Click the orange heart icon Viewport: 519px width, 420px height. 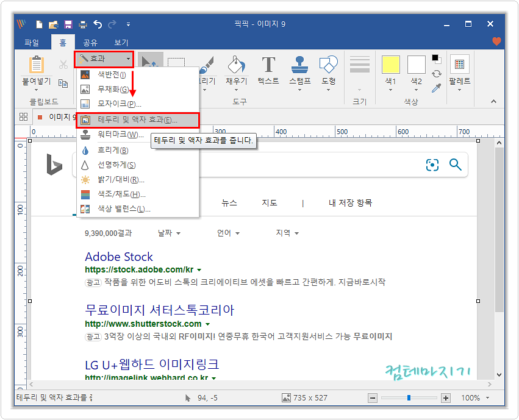pyautogui.click(x=496, y=41)
